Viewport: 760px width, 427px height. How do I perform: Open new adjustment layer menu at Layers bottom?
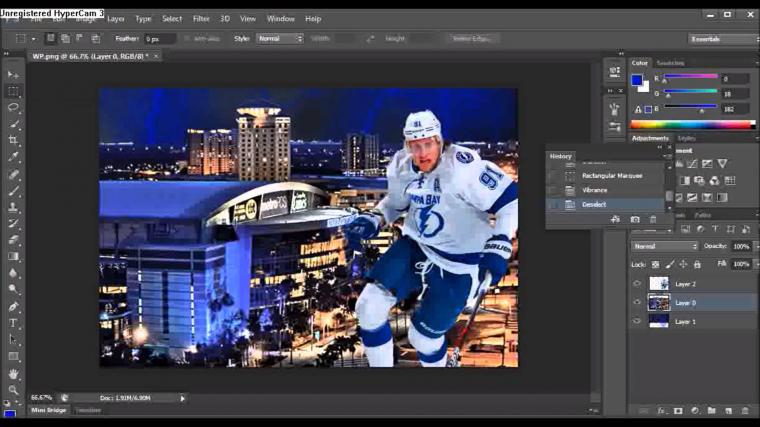tap(695, 411)
